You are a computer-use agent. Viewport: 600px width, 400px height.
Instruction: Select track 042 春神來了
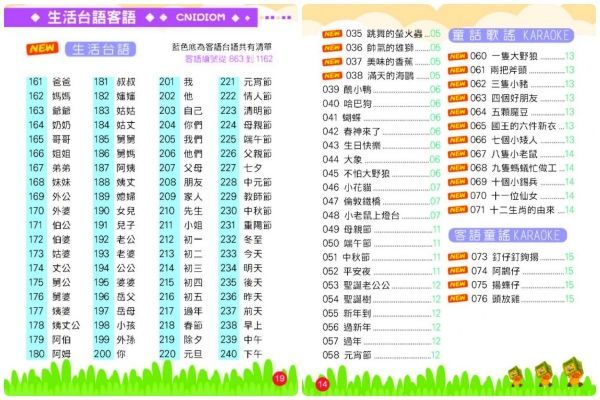coord(381,132)
